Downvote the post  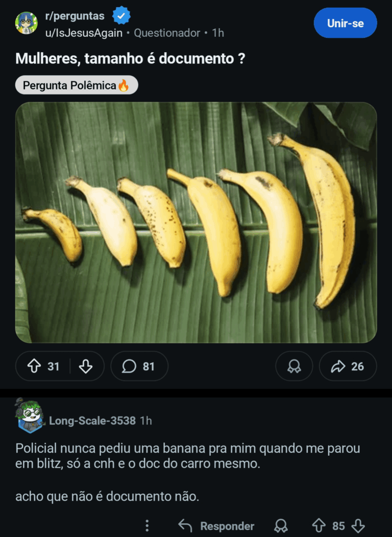pyautogui.click(x=86, y=366)
